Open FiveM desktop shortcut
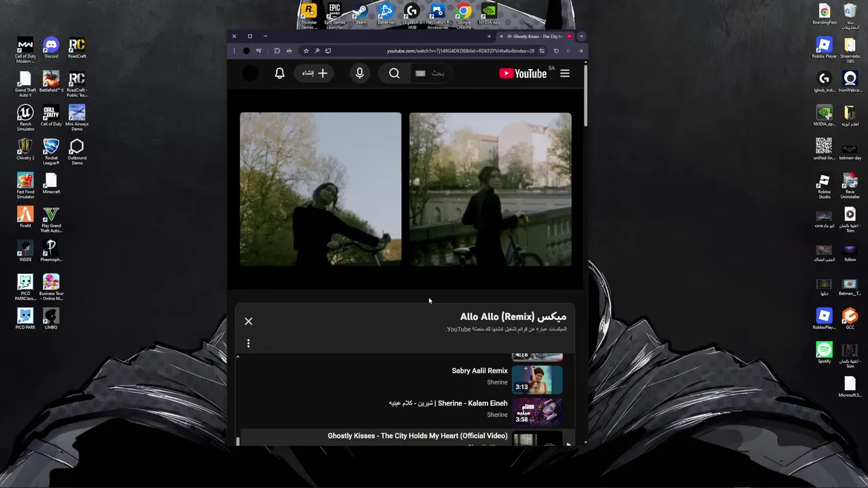 (25, 218)
